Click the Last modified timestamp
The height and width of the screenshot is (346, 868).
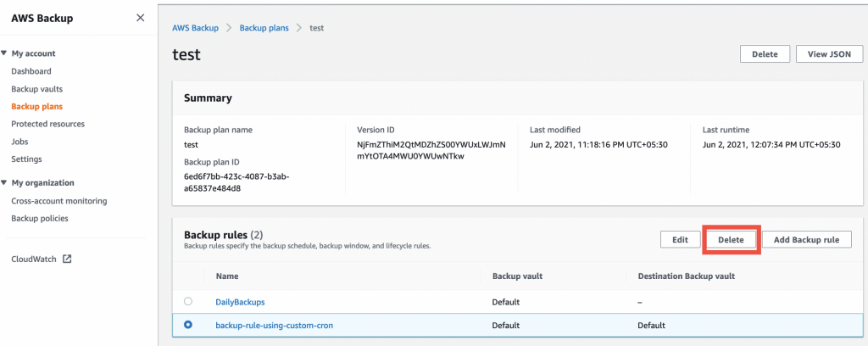[x=599, y=145]
